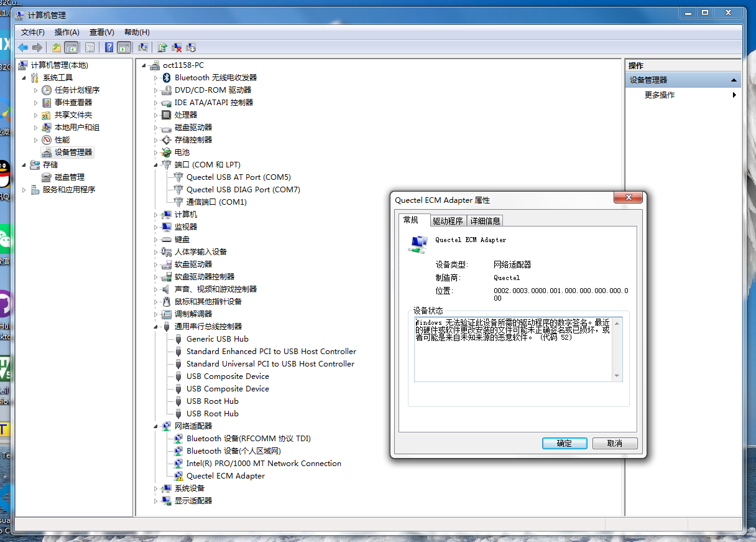Click Scan for hardware changes toolbar icon
This screenshot has width=756, height=542.
pyautogui.click(x=143, y=47)
